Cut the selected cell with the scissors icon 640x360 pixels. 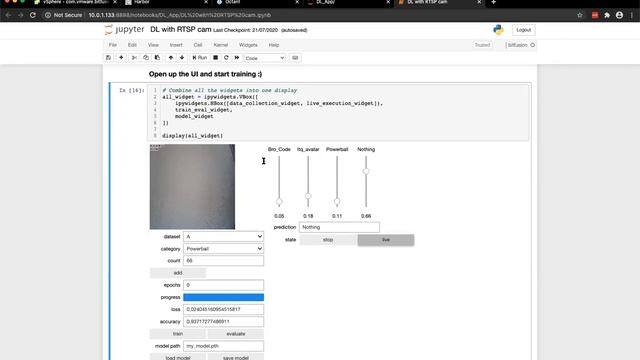click(x=134, y=58)
